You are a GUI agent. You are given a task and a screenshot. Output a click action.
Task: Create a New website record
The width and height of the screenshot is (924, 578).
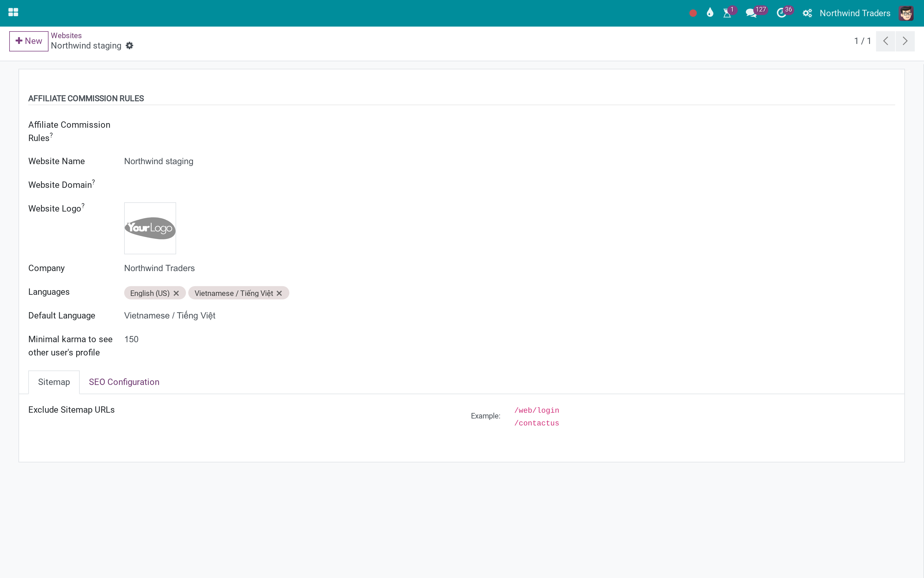29,41
